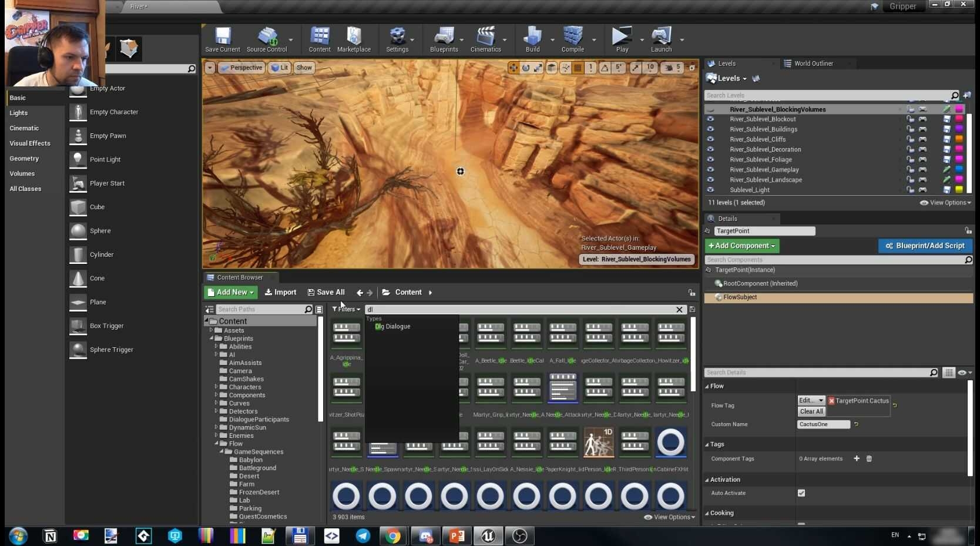Image resolution: width=980 pixels, height=546 pixels.
Task: Open Content Browser View Options dropdown
Action: point(670,517)
